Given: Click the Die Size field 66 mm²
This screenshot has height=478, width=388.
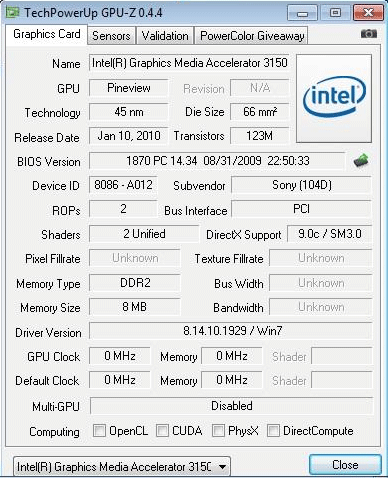Looking at the screenshot, I should coord(260,112).
